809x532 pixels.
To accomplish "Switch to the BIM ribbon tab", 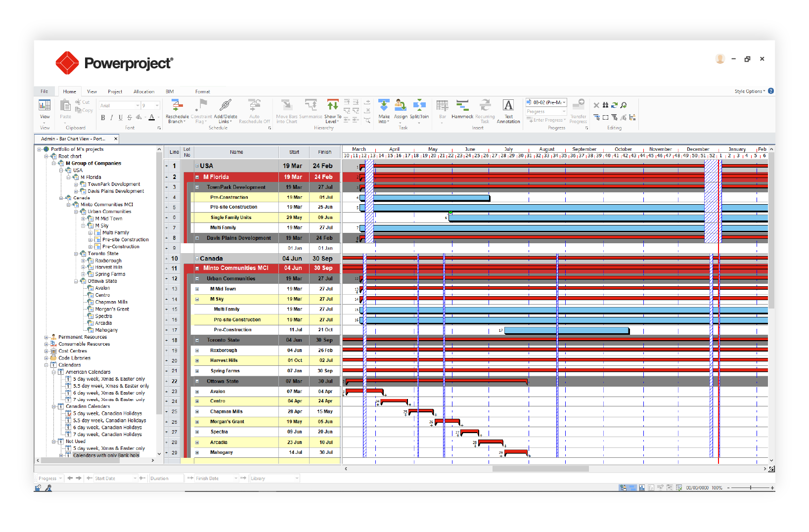I will tap(170, 91).
